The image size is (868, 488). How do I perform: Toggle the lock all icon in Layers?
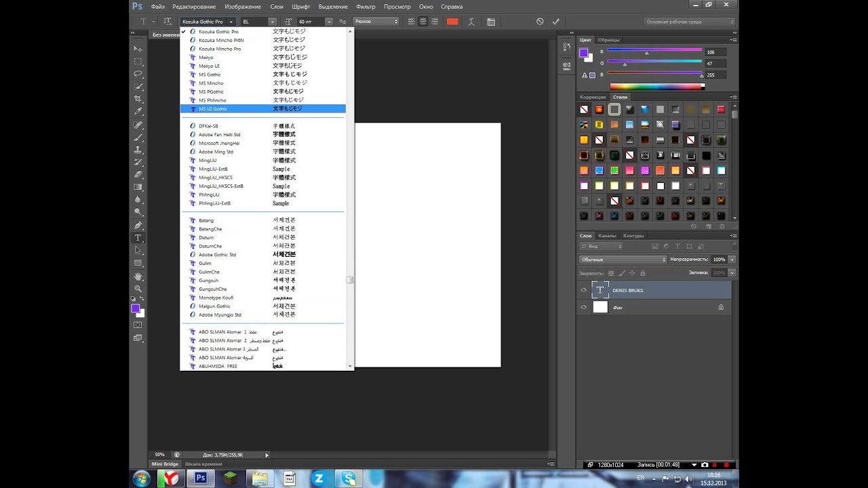[643, 272]
